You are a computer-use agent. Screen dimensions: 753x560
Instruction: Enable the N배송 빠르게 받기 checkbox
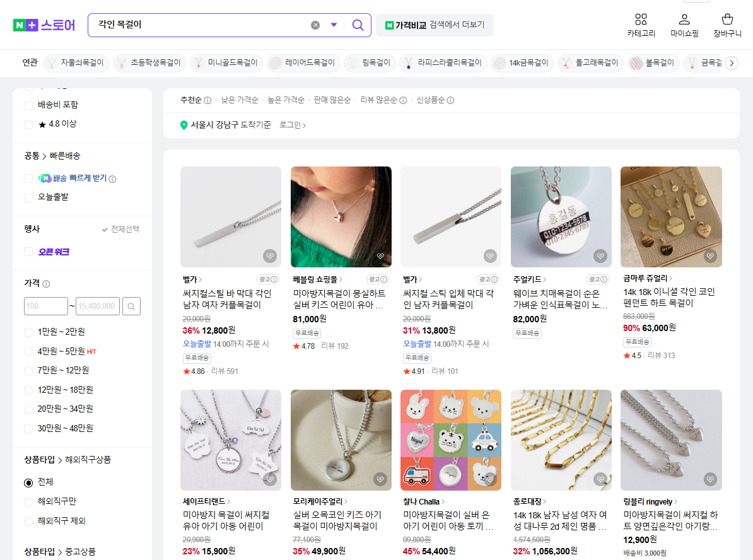point(28,178)
